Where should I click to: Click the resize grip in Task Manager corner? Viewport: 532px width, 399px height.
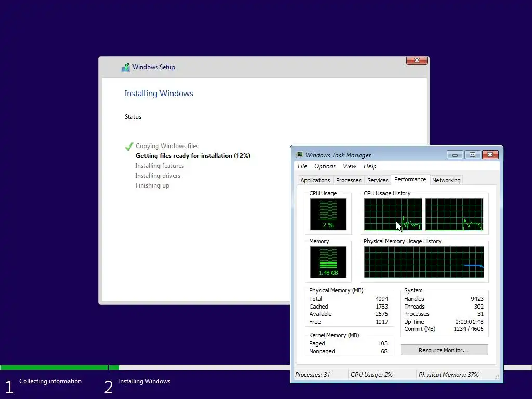(497, 377)
